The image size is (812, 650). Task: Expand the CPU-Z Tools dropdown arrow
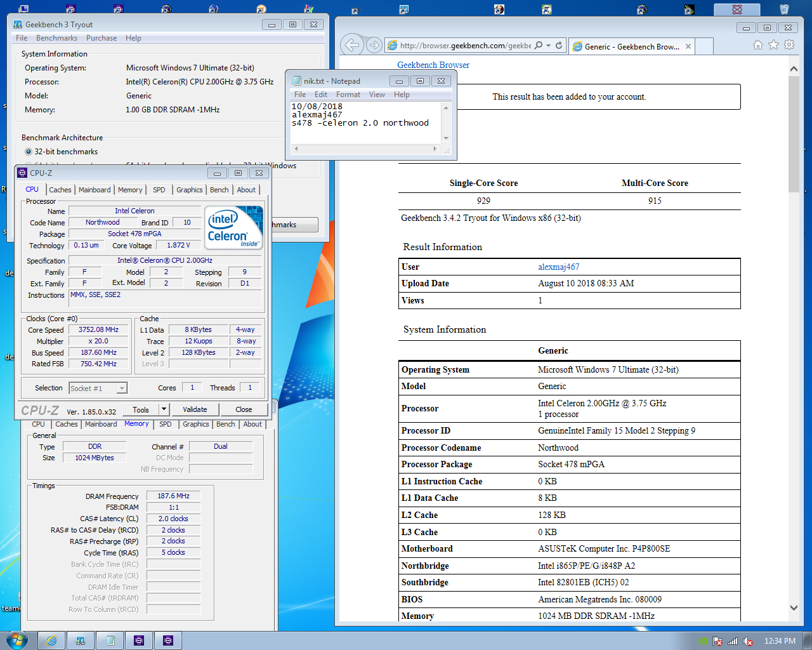point(164,409)
